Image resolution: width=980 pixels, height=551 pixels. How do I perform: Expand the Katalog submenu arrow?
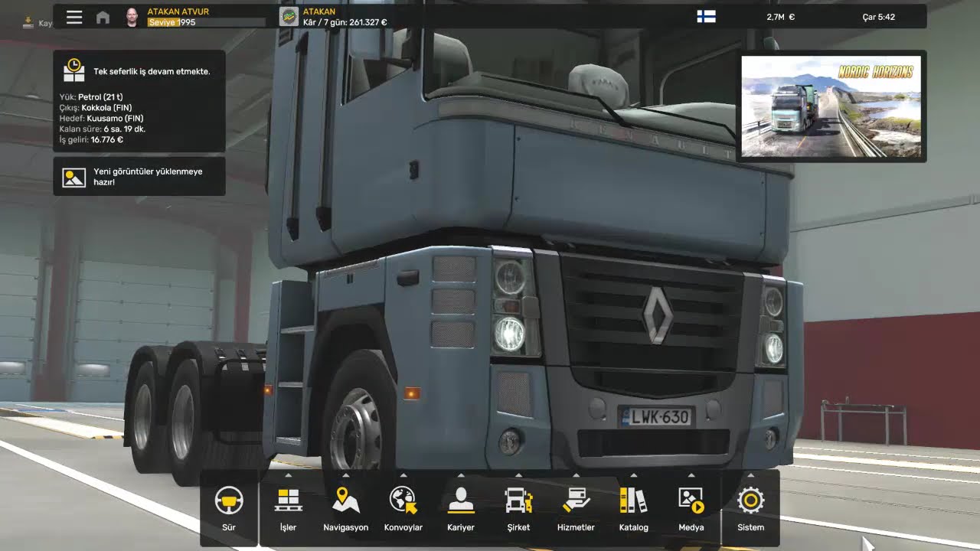pos(634,475)
